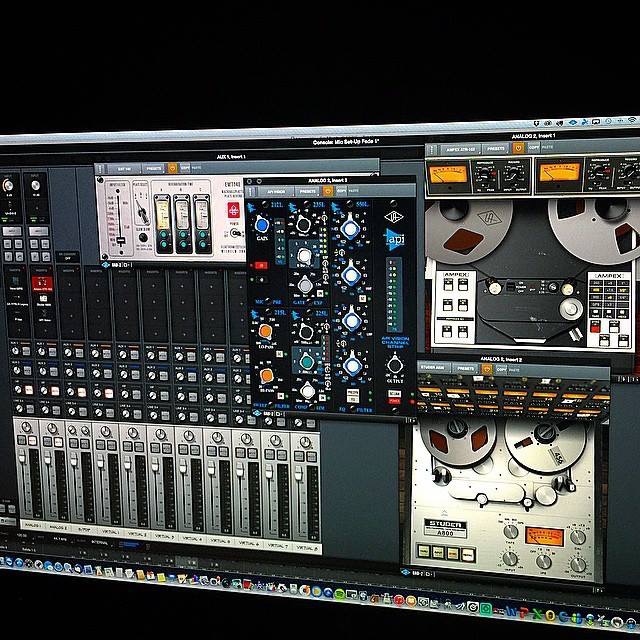Open PRESETS menu in API Vision window

click(x=308, y=191)
